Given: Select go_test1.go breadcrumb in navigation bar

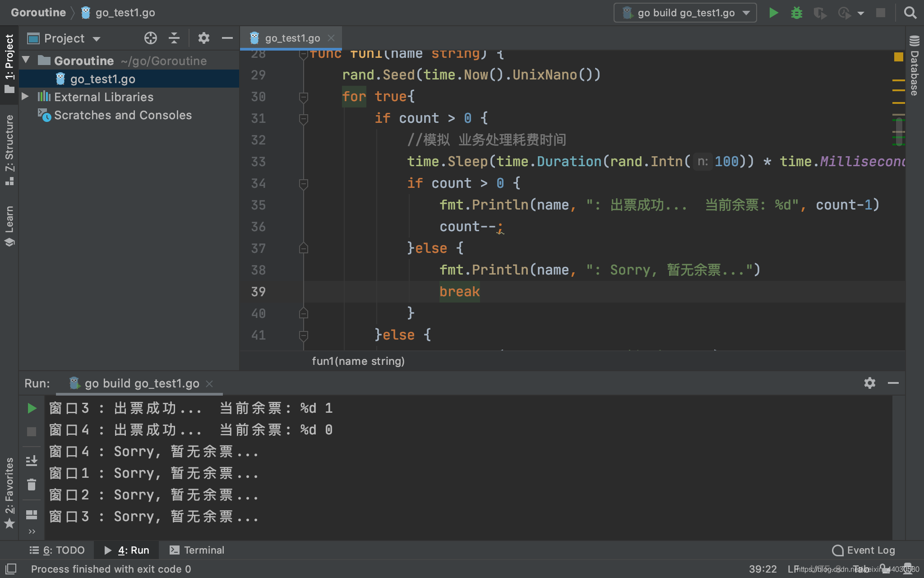Looking at the screenshot, I should 118,13.
